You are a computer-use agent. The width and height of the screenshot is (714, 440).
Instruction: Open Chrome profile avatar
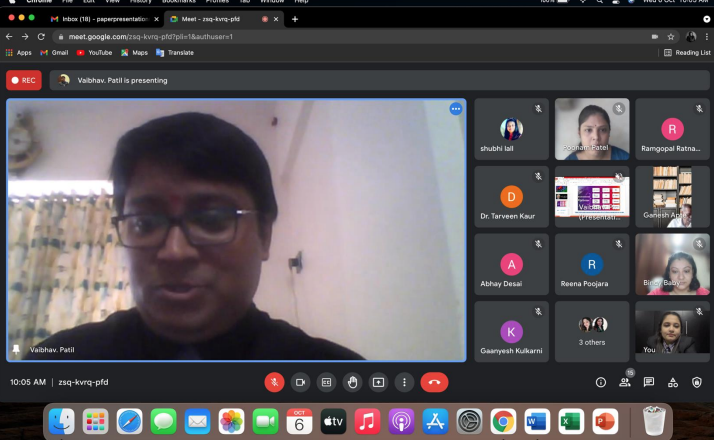pyautogui.click(x=691, y=36)
